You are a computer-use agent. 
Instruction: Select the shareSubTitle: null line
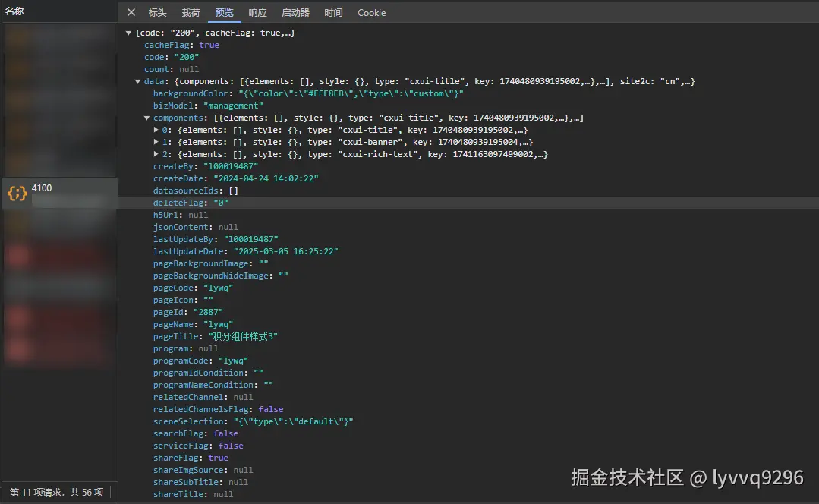200,482
